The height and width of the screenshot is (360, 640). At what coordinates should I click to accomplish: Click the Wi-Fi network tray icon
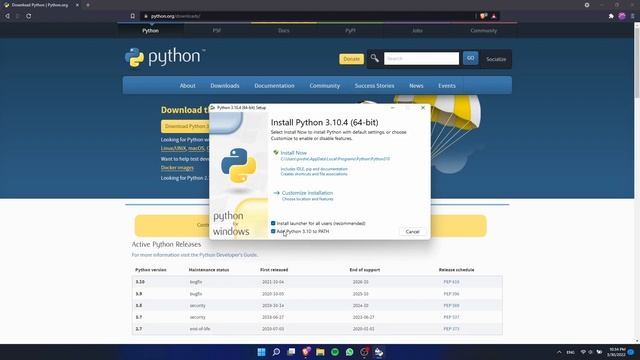[583, 352]
